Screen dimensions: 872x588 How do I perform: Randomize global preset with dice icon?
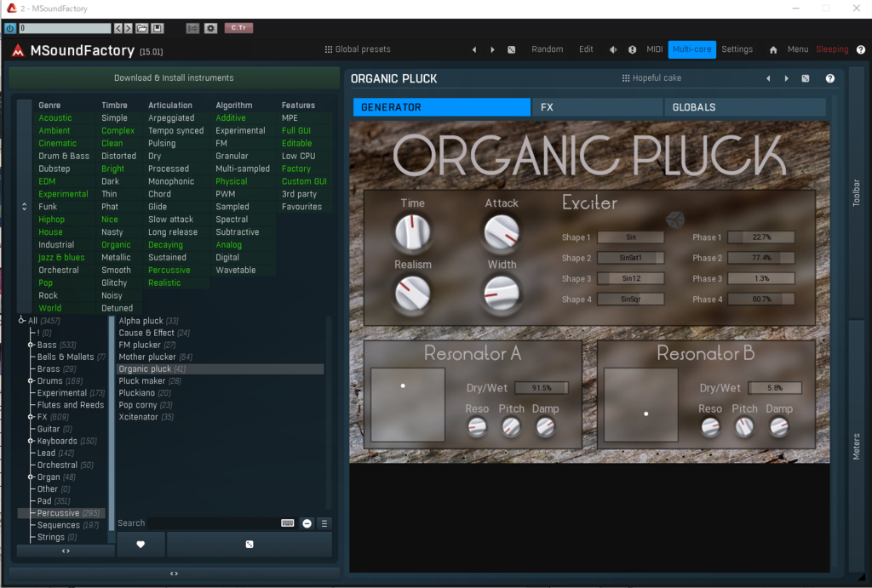coord(512,49)
